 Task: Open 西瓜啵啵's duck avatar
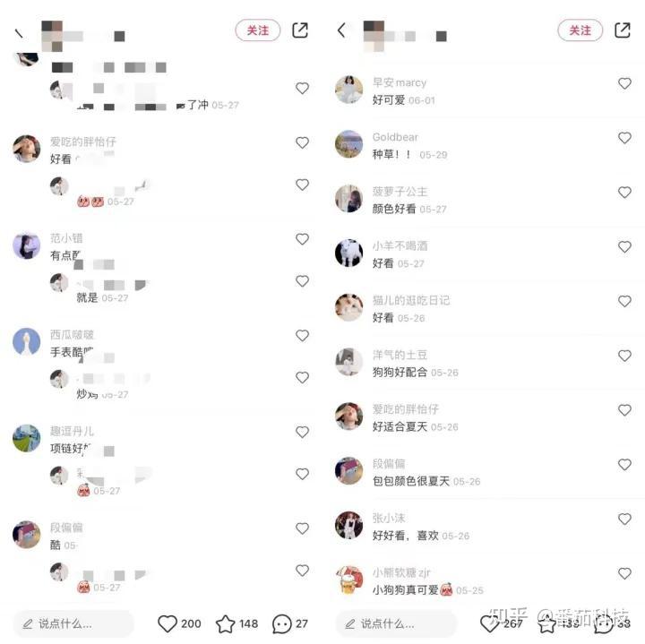[x=27, y=342]
